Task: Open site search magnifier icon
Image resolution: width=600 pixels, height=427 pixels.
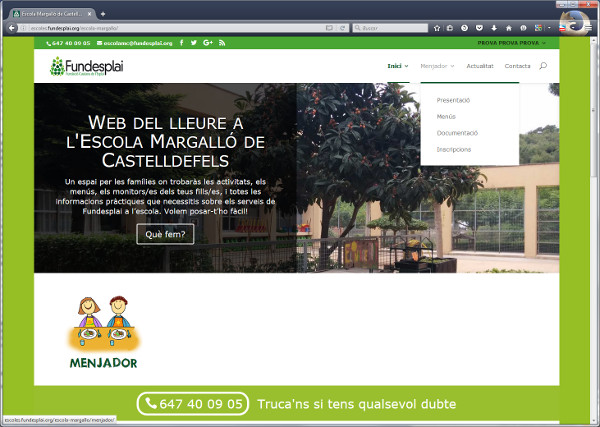Action: tap(543, 66)
